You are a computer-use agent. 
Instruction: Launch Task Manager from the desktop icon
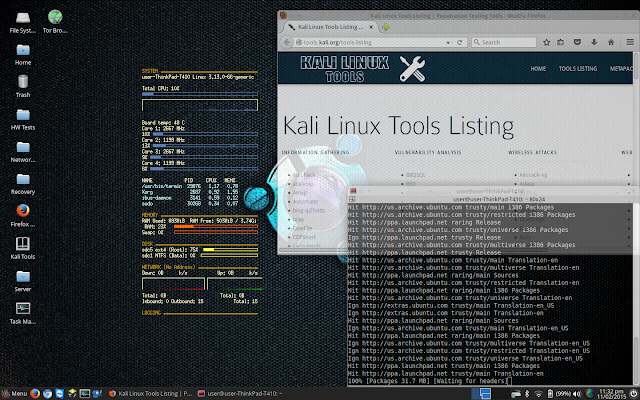coord(23,313)
